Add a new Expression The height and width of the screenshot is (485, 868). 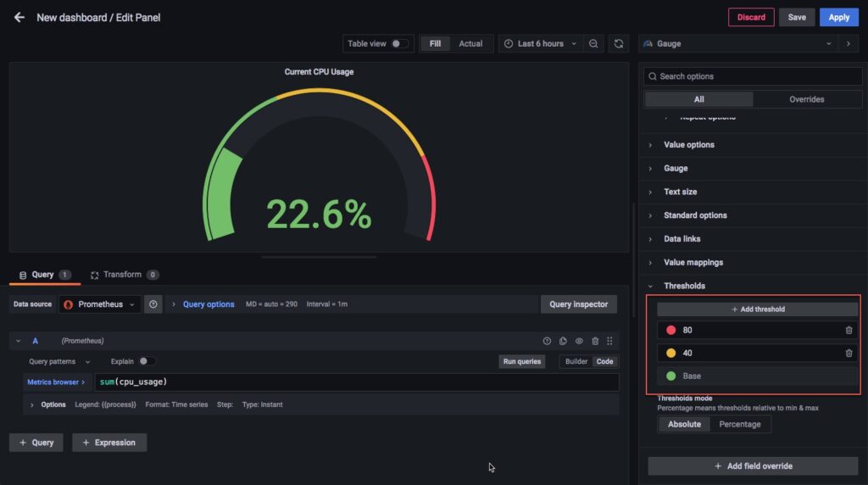coord(109,443)
